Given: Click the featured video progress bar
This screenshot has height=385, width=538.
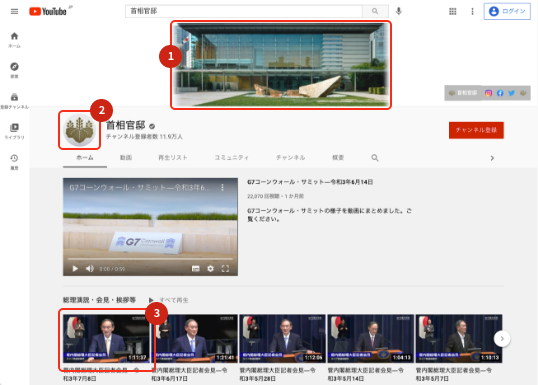Looking at the screenshot, I should point(150,258).
